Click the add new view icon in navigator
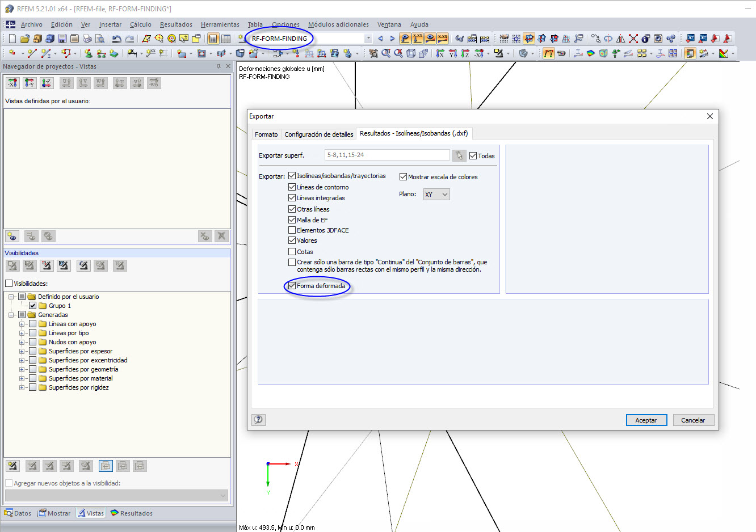Viewport: 756px width, 532px height. 12,236
